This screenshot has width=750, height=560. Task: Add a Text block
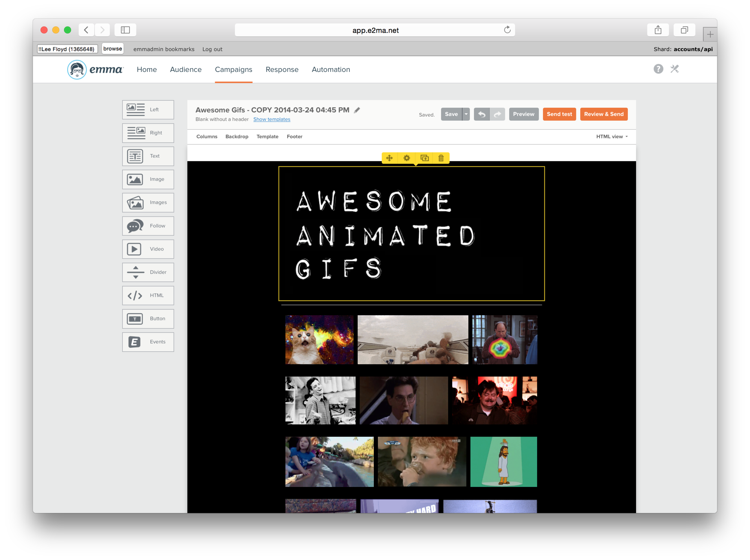click(x=148, y=156)
